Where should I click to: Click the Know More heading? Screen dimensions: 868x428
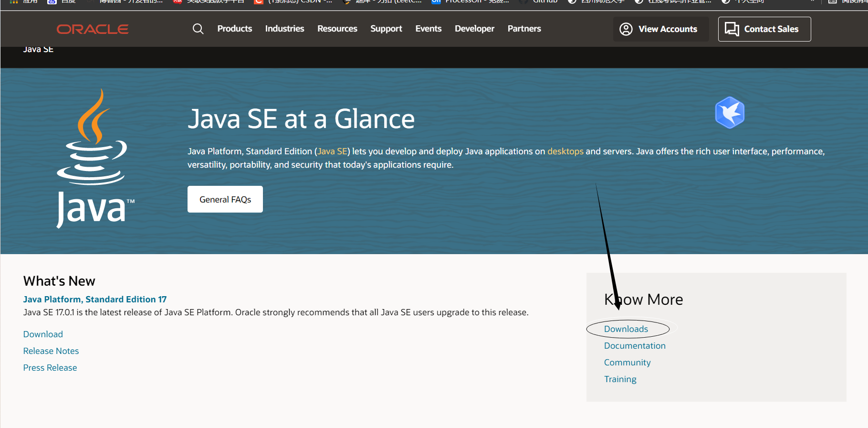(643, 300)
